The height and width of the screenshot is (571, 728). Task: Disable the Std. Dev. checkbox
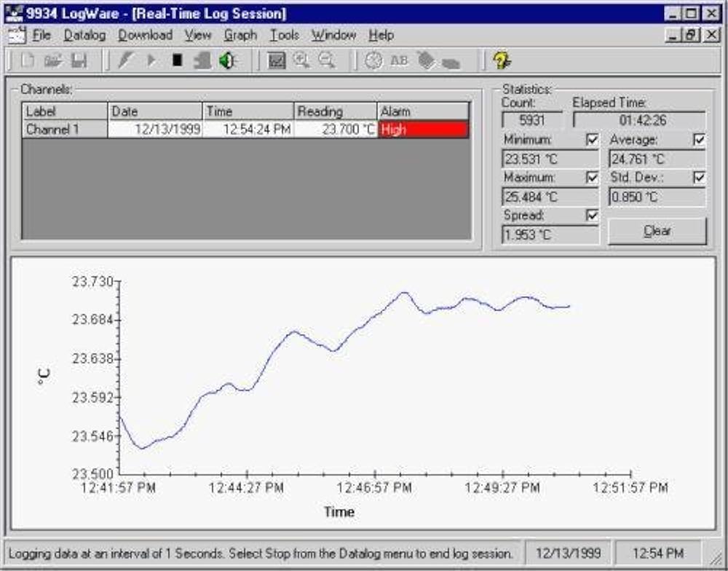(x=699, y=178)
